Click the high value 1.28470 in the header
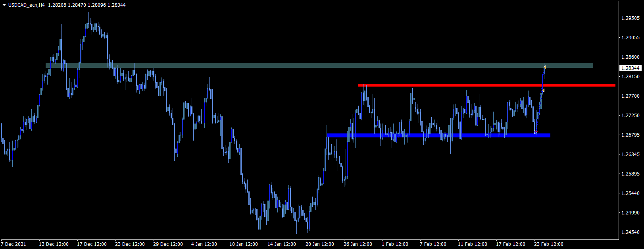The image size is (644, 249). coord(77,5)
